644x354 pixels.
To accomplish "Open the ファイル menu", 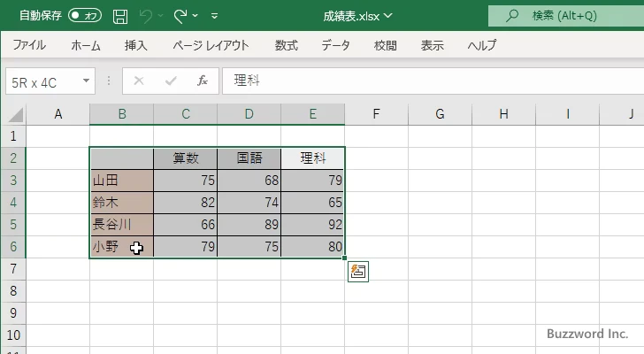I will click(29, 45).
